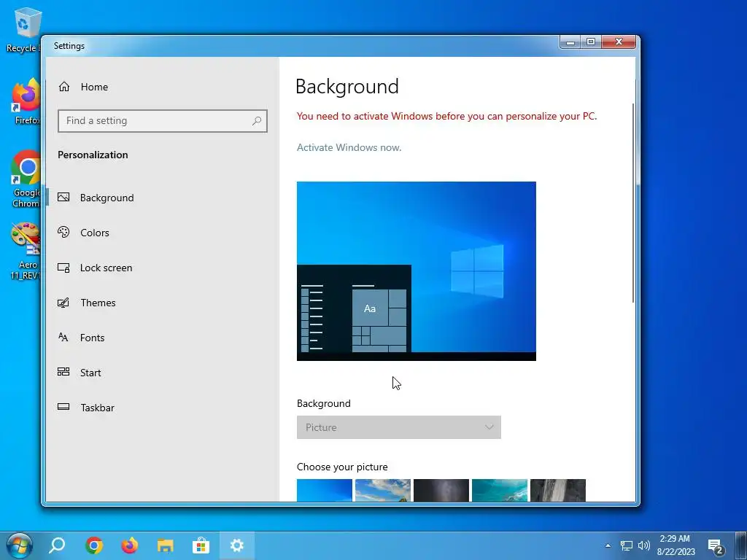
Task: Go to Lock screen settings
Action: [106, 268]
